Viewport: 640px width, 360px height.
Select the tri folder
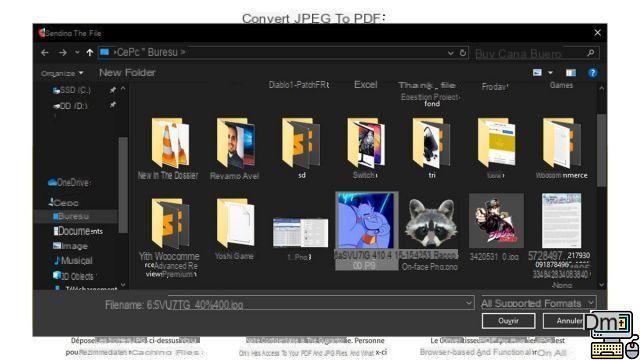(431, 149)
